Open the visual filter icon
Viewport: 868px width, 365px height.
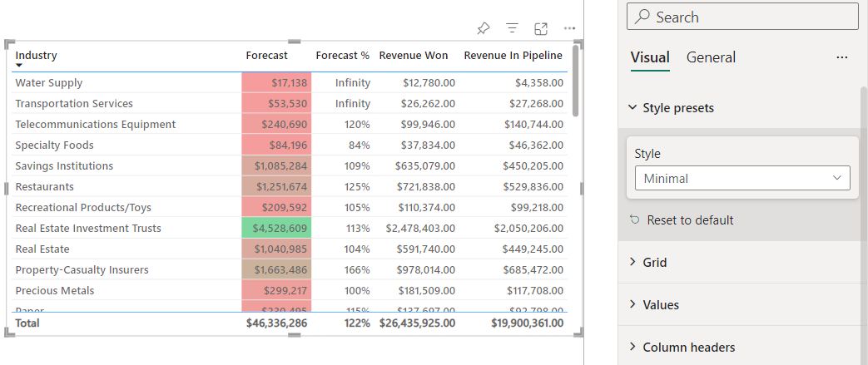[513, 29]
